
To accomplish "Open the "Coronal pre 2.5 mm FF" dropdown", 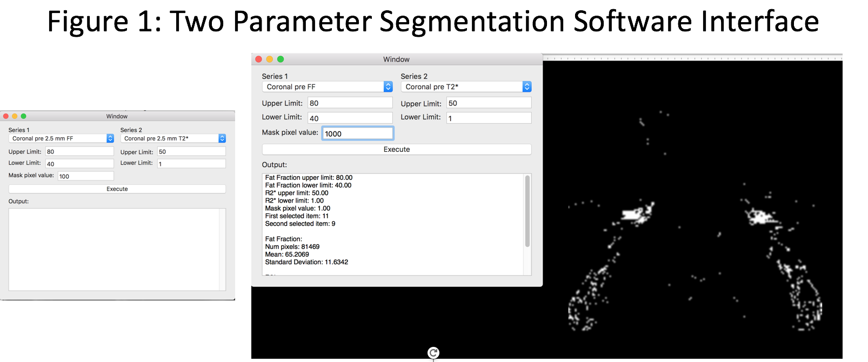I will pyautogui.click(x=61, y=139).
